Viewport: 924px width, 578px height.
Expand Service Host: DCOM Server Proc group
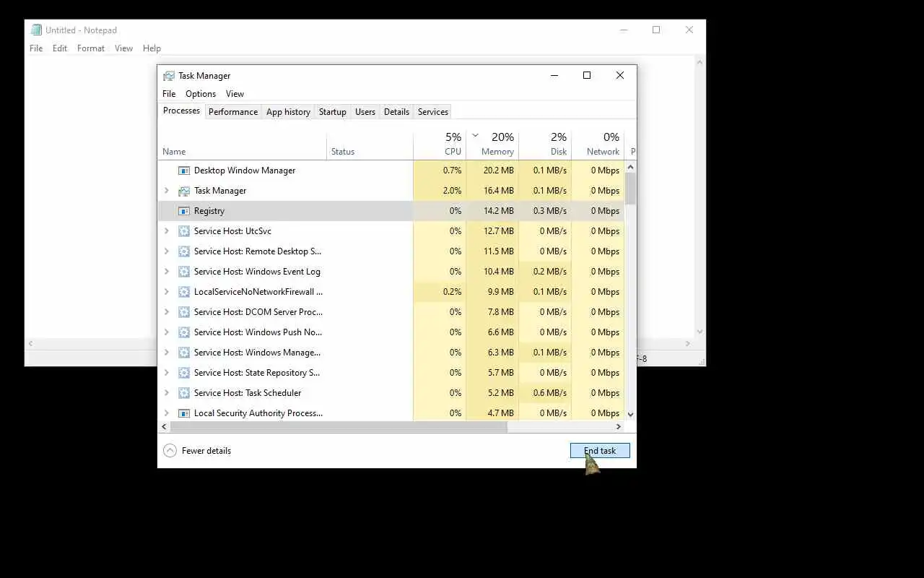[x=167, y=312]
